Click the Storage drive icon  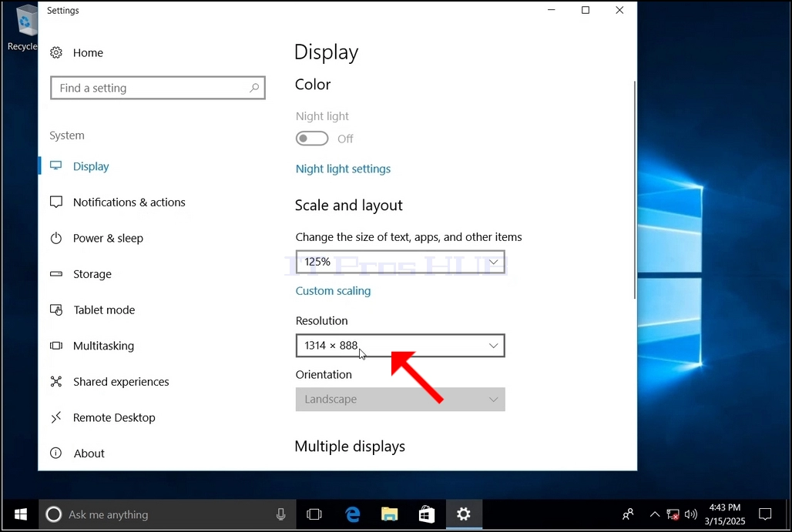point(56,274)
